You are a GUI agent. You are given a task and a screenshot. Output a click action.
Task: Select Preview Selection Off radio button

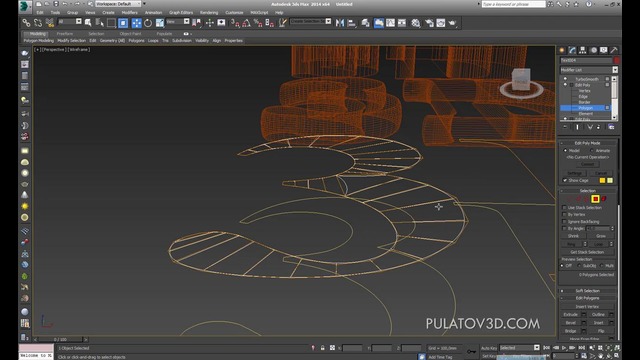click(x=563, y=266)
